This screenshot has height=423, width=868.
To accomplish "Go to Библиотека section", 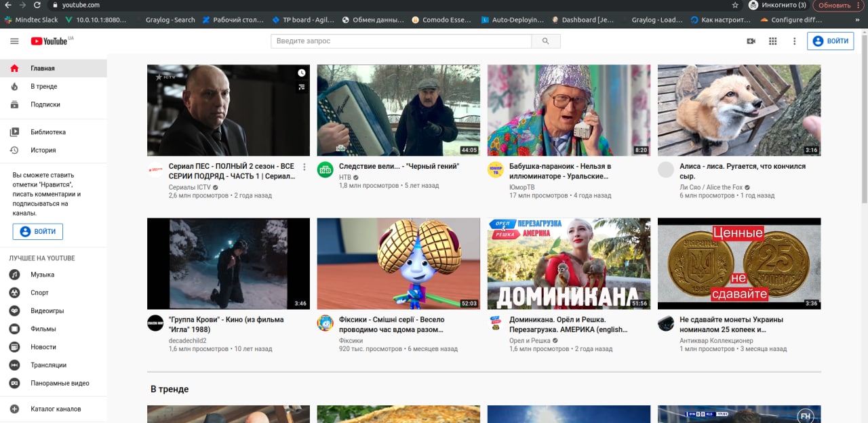I will click(x=47, y=132).
